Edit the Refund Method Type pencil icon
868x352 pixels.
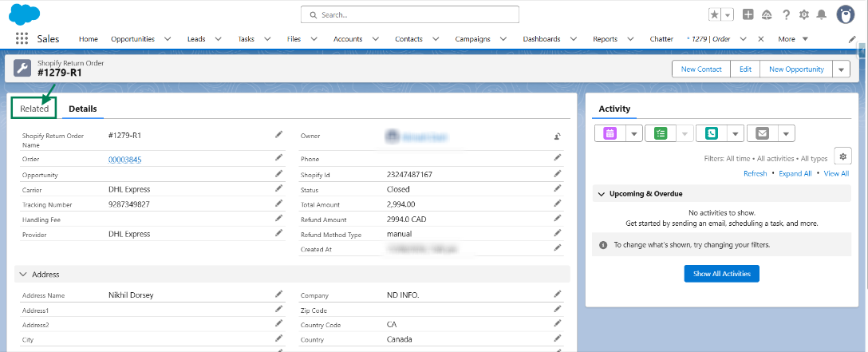558,233
